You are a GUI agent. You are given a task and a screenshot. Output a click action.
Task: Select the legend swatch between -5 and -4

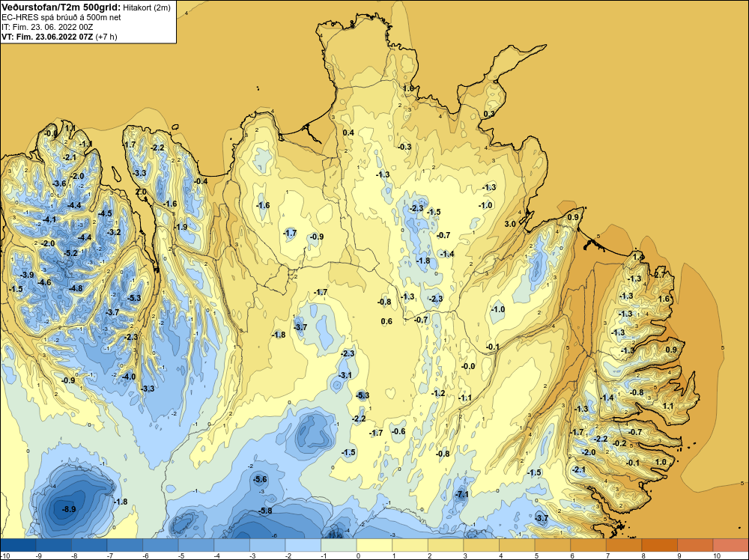point(196,545)
